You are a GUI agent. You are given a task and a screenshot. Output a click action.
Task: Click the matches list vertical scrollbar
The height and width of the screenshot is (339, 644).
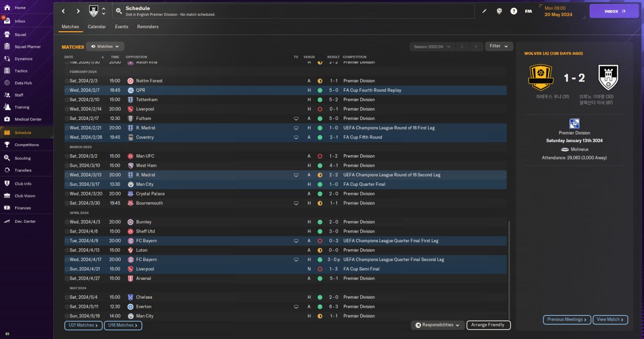[x=509, y=269]
